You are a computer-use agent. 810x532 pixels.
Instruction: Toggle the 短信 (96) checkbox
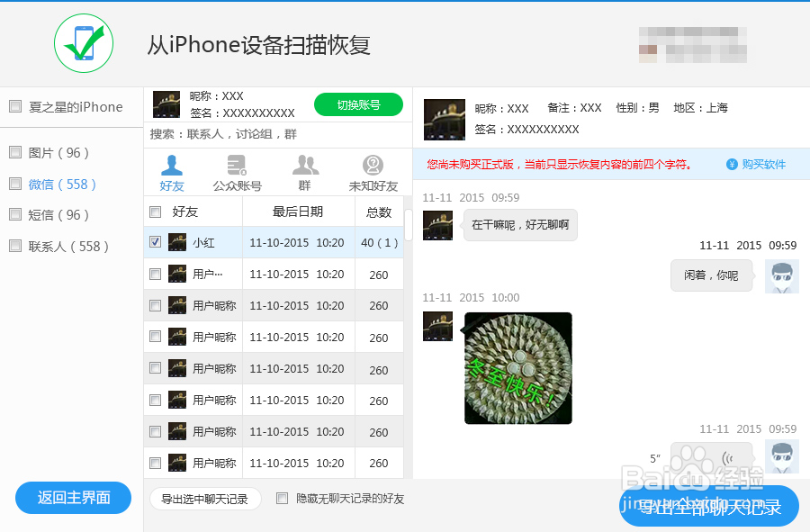pyautogui.click(x=15, y=214)
